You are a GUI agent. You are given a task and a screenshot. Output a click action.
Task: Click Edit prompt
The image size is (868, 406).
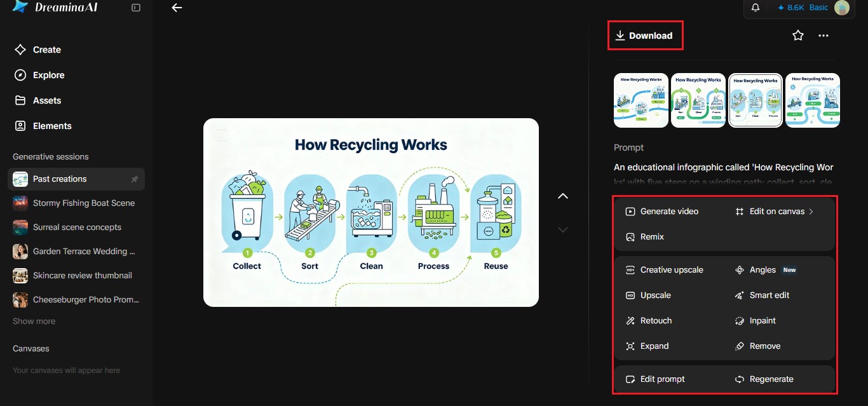[x=656, y=379]
